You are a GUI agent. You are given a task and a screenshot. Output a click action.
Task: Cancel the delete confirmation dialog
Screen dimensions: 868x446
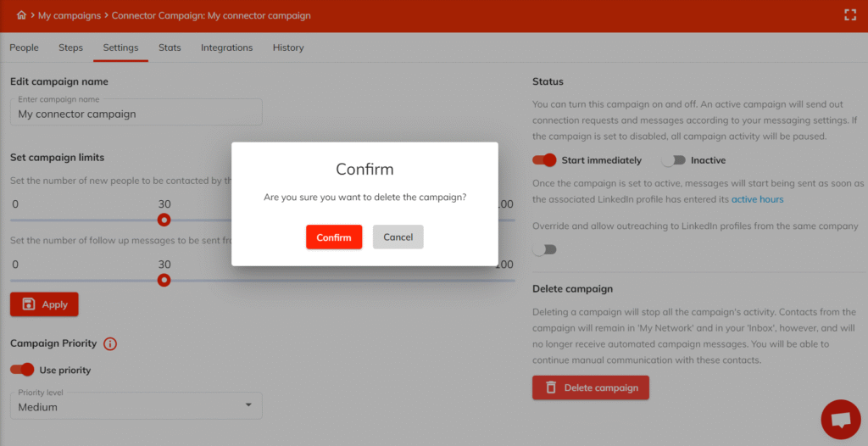pos(398,237)
